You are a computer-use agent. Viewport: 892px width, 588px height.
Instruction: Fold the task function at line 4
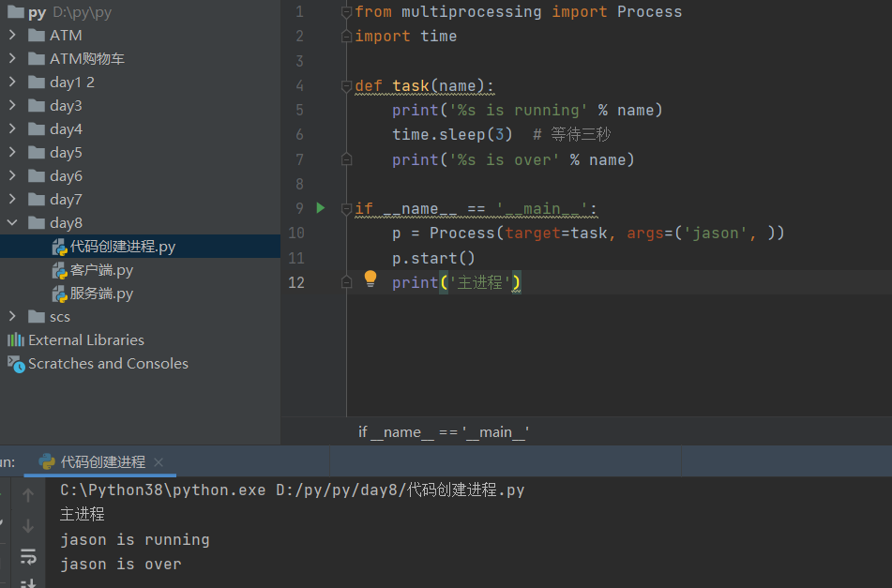(x=346, y=86)
